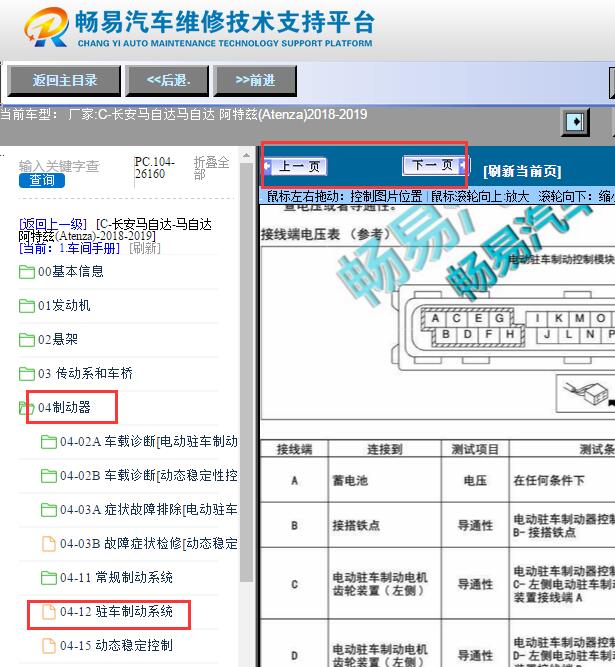Click folder icon beside 03 传动系和车桥
615x667 pixels.
[27, 374]
